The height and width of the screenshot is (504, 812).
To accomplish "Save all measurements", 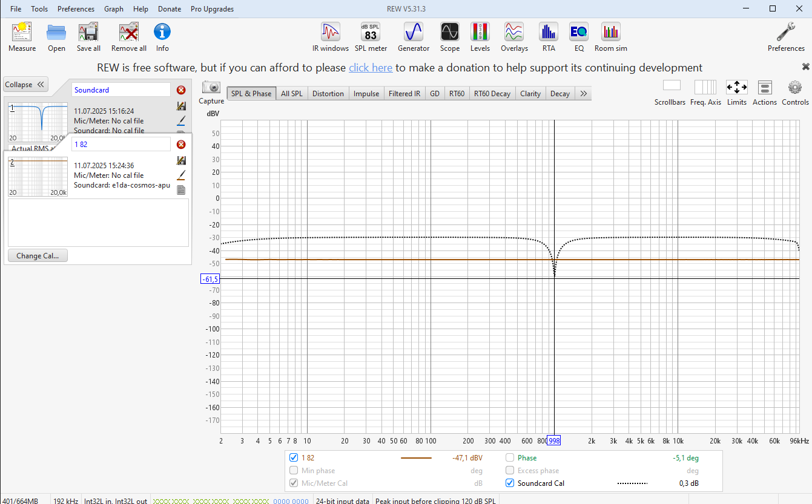I will click(88, 37).
